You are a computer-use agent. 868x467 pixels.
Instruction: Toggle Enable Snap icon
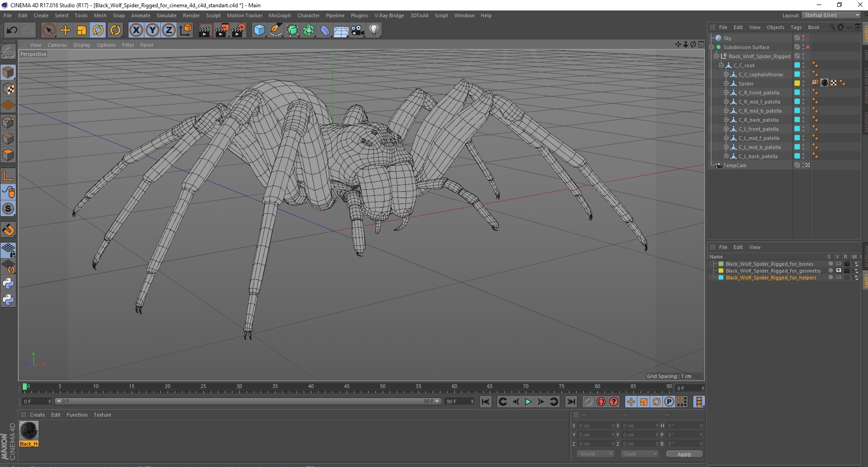(x=8, y=230)
